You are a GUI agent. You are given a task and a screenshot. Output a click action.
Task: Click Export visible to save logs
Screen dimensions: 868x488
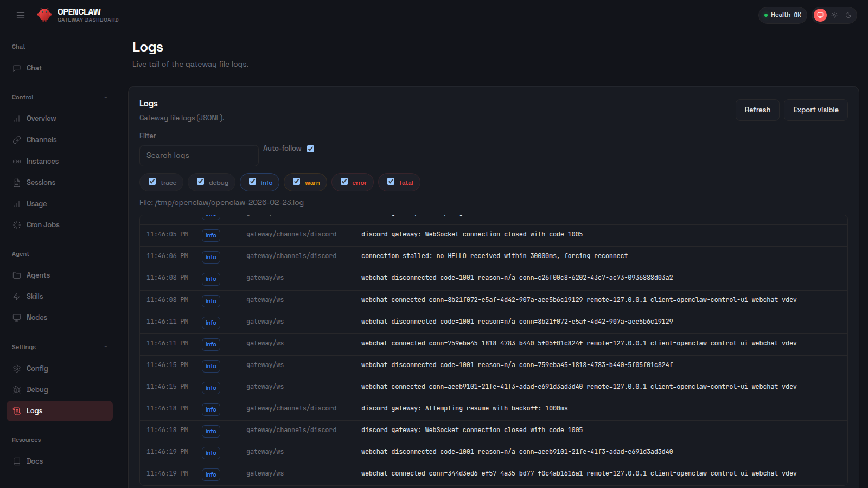click(815, 110)
